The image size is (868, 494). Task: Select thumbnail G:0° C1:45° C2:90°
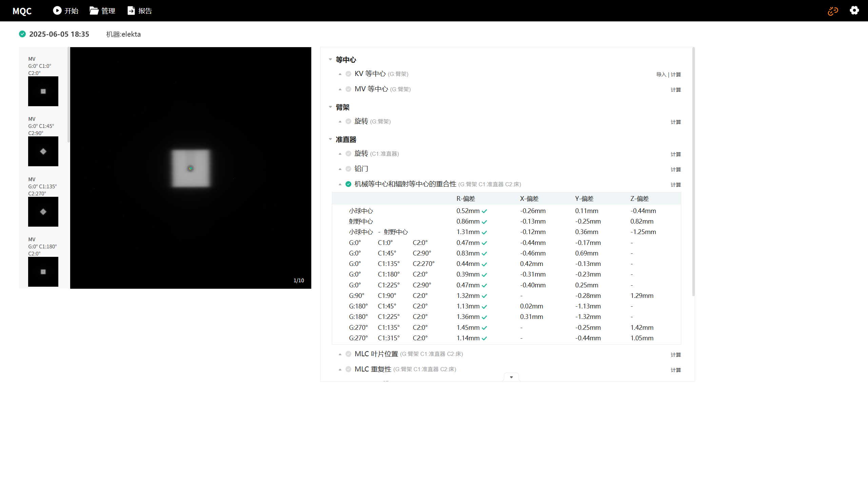click(x=43, y=151)
